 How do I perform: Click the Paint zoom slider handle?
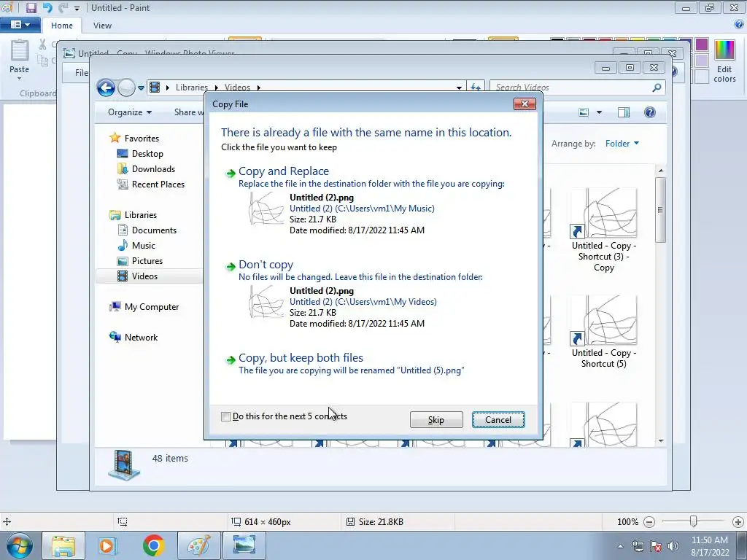tap(694, 521)
